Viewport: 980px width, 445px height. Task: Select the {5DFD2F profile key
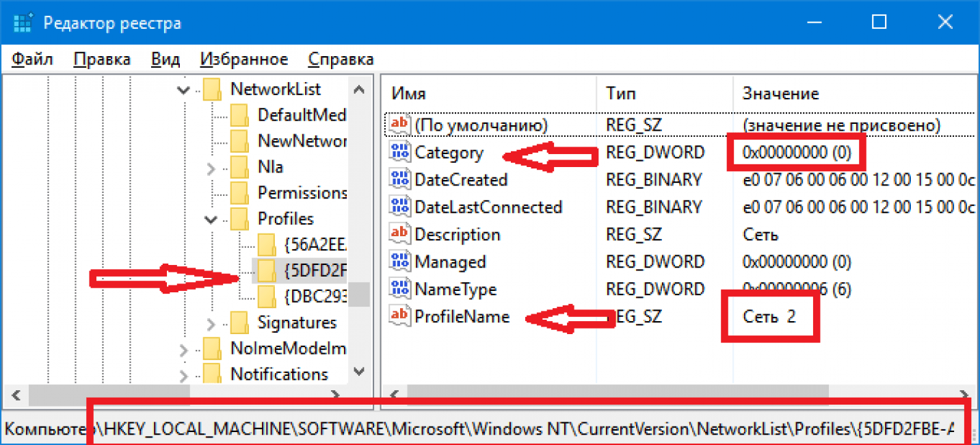[x=315, y=271]
